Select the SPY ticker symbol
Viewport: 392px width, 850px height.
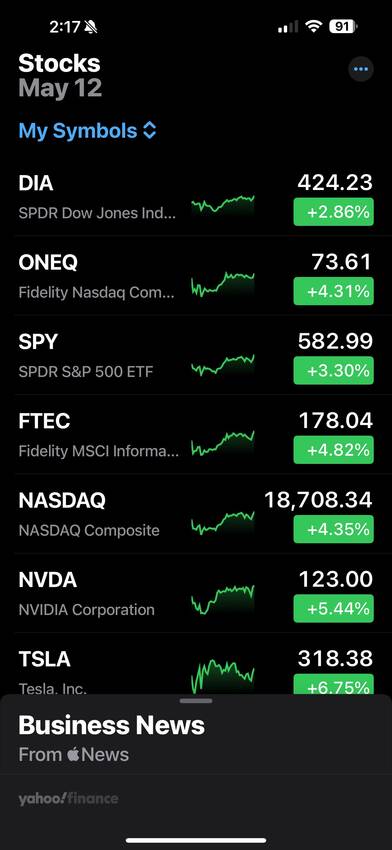pyautogui.click(x=38, y=342)
